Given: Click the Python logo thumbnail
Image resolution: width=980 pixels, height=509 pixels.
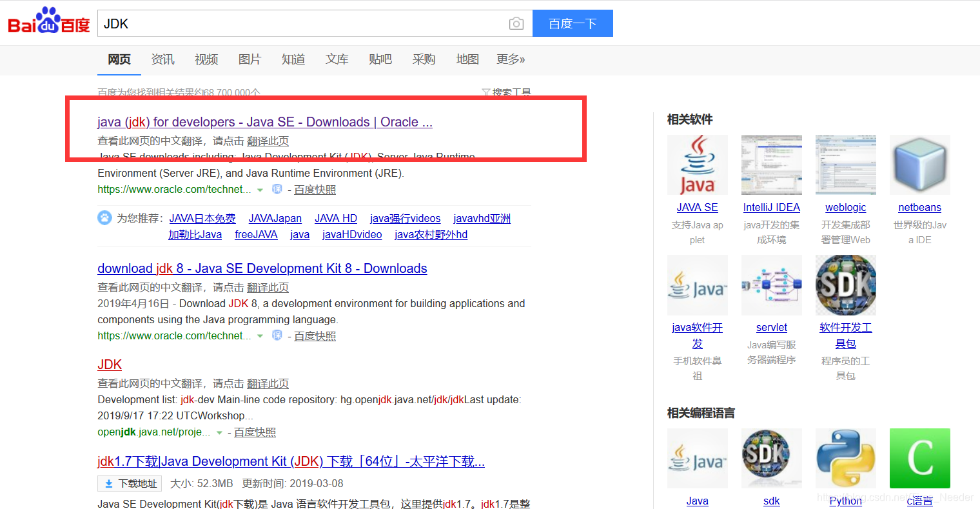Looking at the screenshot, I should [846, 458].
